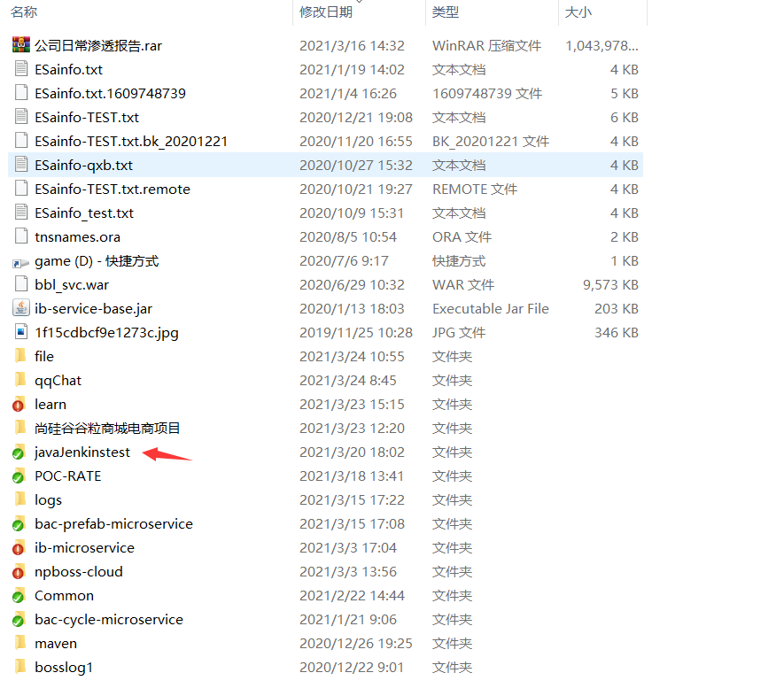Click the image icon of 1f15cdbcf9e1273c.jpg
Screen dimensions: 784x696
21,332
